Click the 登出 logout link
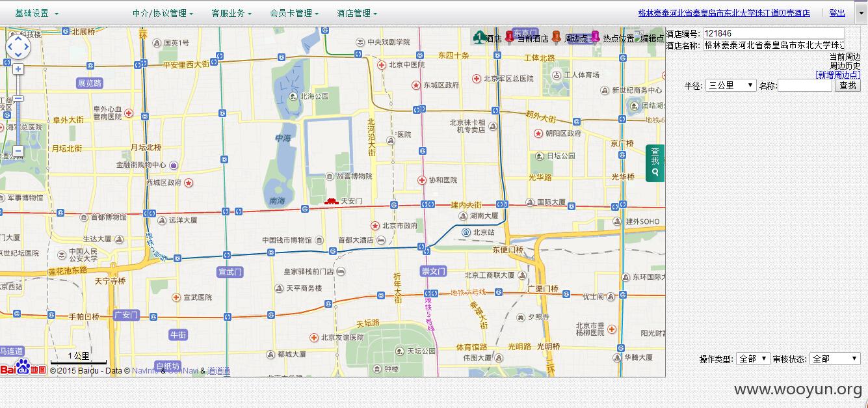 click(837, 13)
